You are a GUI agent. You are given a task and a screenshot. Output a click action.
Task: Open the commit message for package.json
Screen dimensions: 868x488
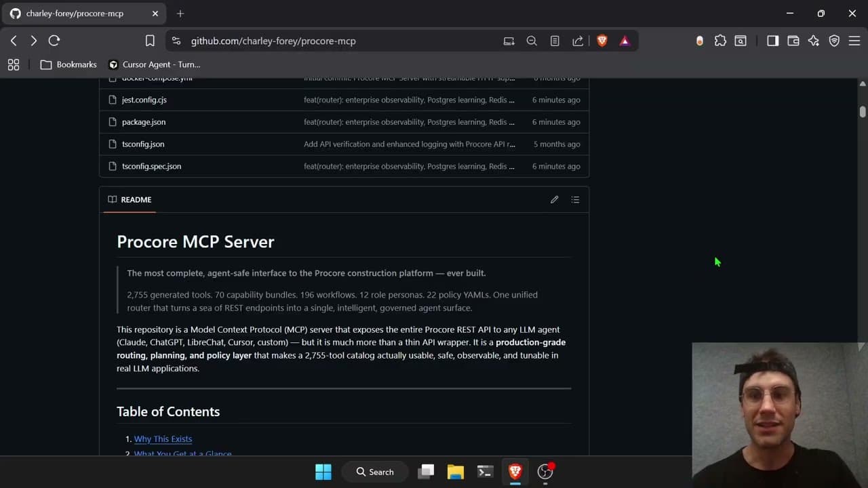click(x=409, y=122)
